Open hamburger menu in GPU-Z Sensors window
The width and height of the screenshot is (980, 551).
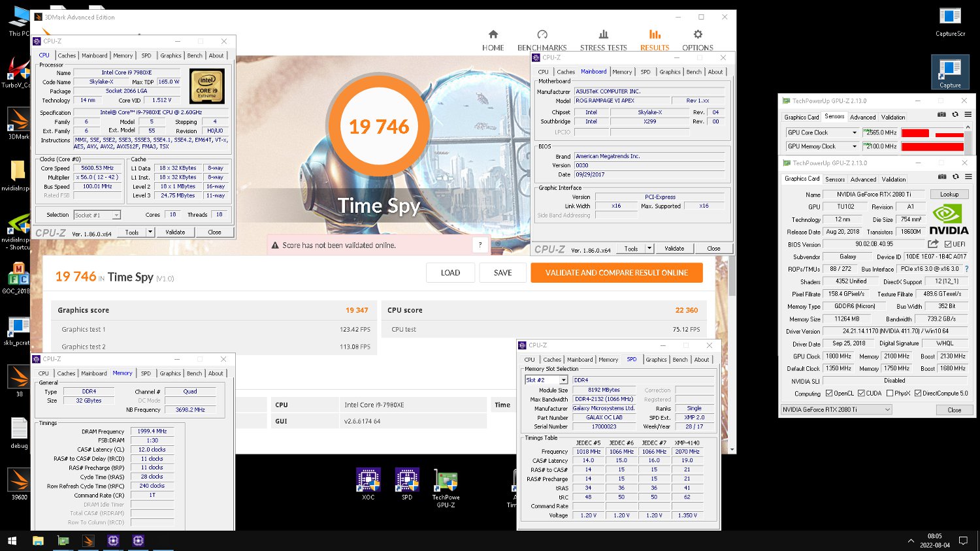coord(968,114)
